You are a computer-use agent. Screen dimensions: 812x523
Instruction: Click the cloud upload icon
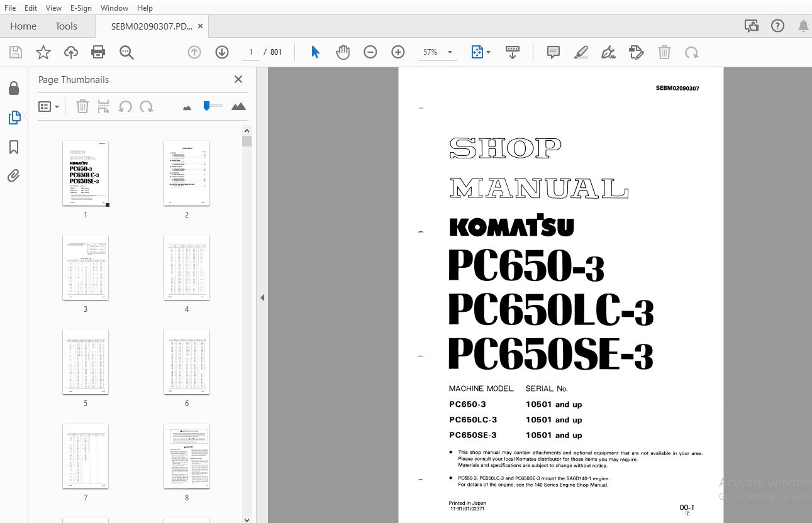point(71,52)
